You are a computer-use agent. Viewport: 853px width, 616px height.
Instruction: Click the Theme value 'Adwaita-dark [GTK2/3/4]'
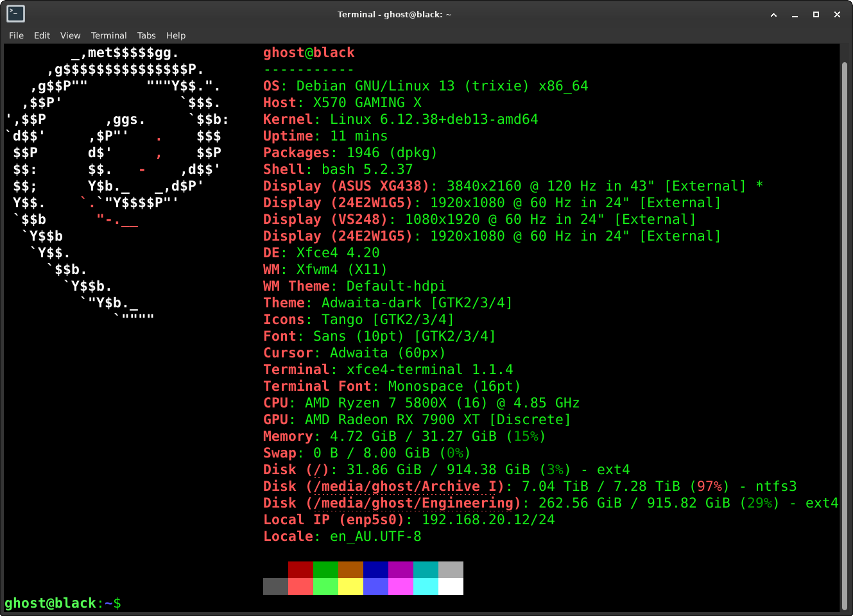tap(417, 303)
